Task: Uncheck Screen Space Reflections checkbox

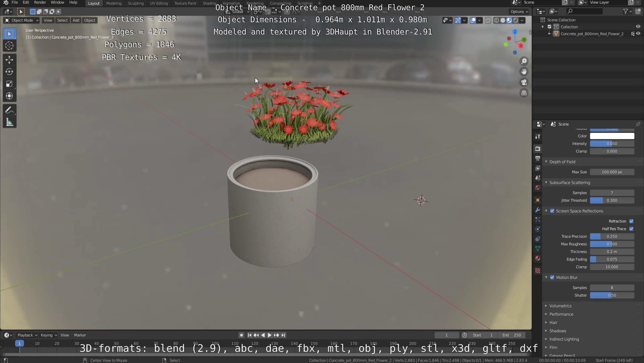Action: pos(552,211)
